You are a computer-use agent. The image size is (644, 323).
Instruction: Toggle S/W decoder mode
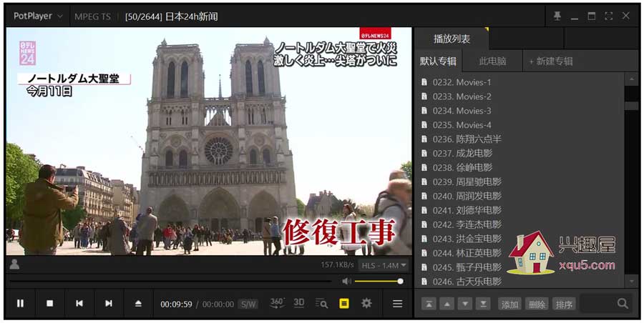[248, 304]
